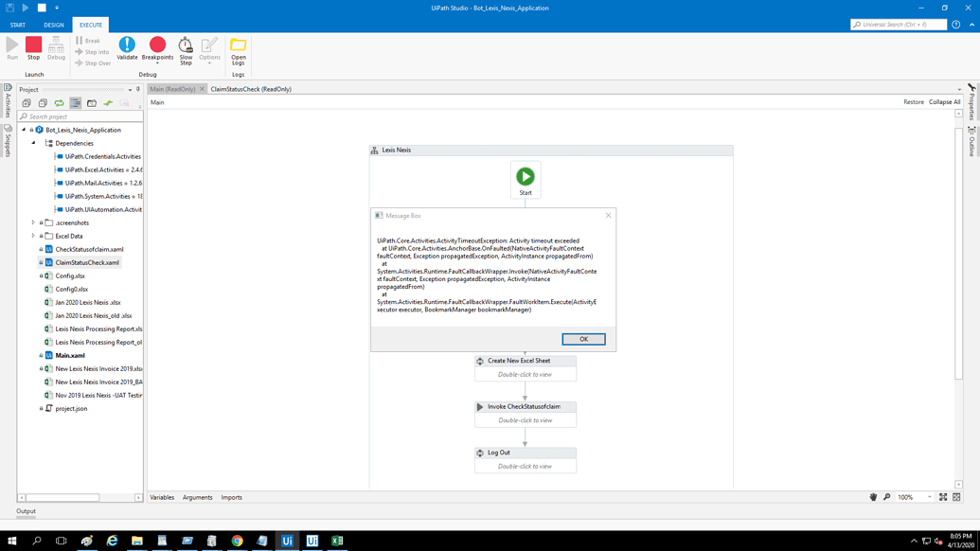Select the Log Out activity

point(525,460)
